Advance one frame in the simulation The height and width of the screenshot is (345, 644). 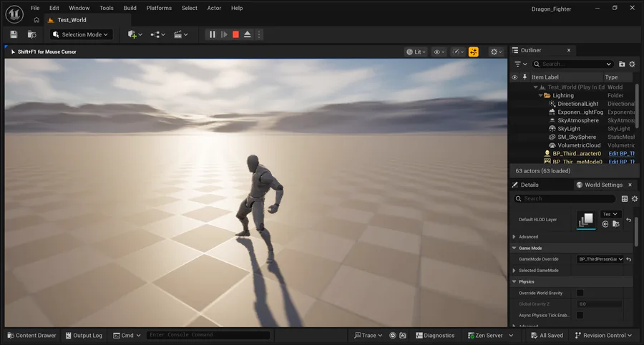224,34
